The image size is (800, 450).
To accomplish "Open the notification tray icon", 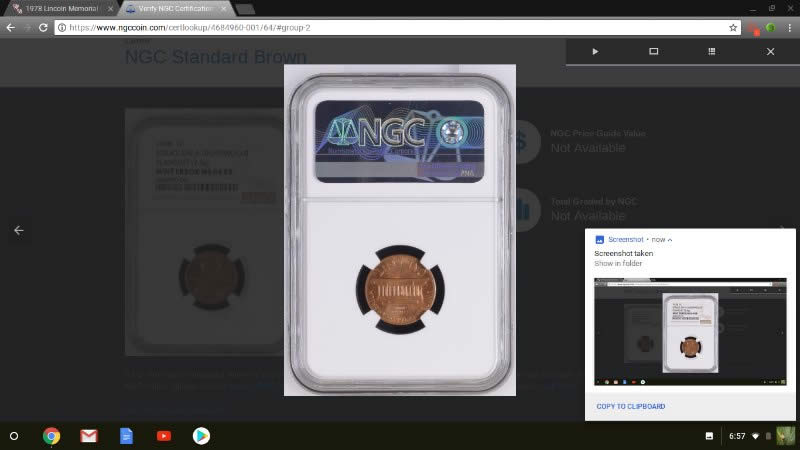I will coord(709,436).
